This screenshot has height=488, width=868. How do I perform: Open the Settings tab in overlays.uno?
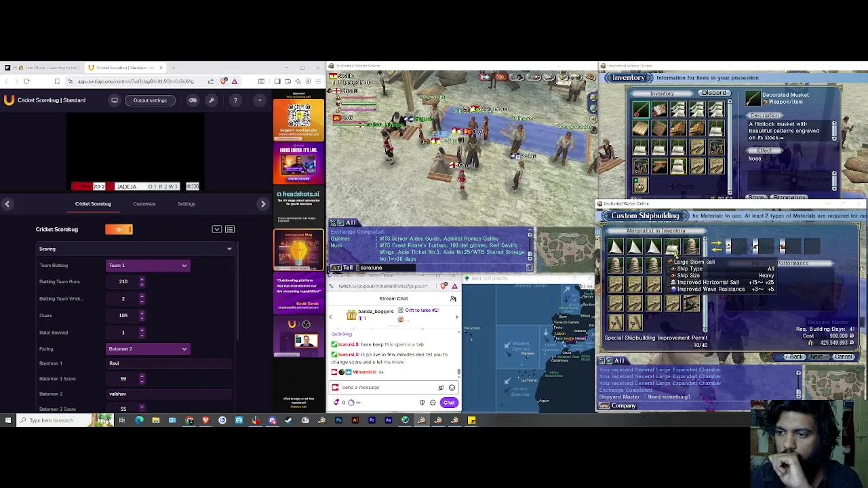186,203
